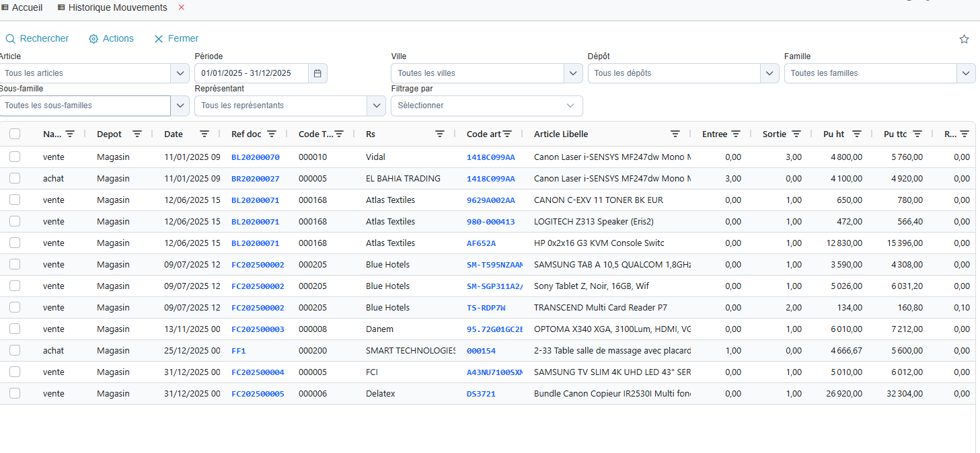This screenshot has width=980, height=453.
Task: Open filter menu for Rs column
Action: (440, 134)
